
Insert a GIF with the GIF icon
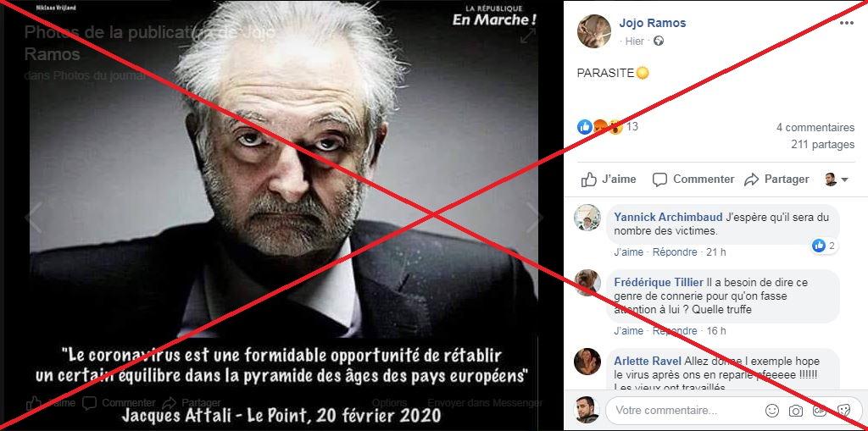(820, 411)
